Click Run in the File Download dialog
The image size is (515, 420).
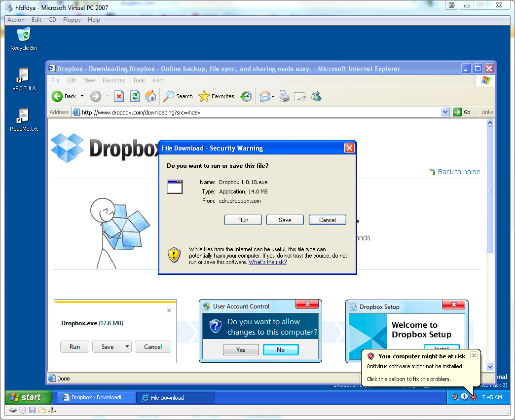tap(243, 220)
